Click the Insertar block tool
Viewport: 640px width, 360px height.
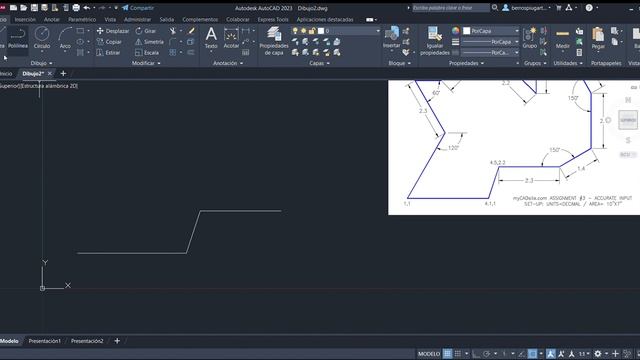[x=391, y=38]
